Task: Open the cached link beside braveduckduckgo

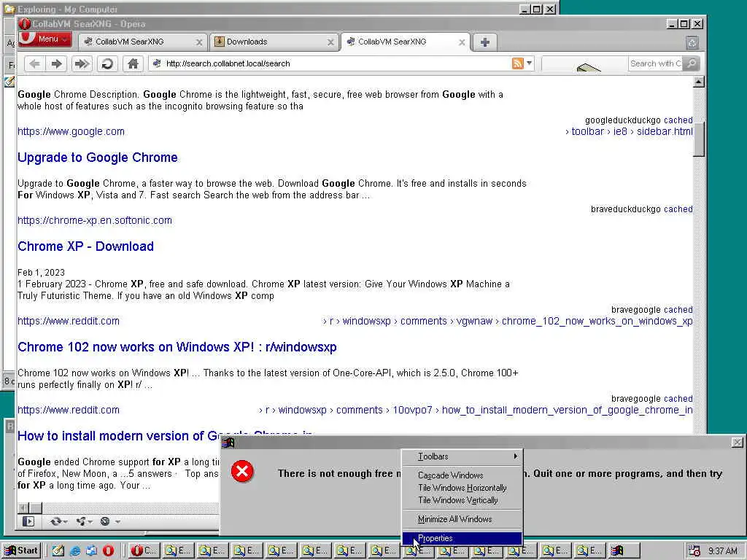Action: (678, 209)
